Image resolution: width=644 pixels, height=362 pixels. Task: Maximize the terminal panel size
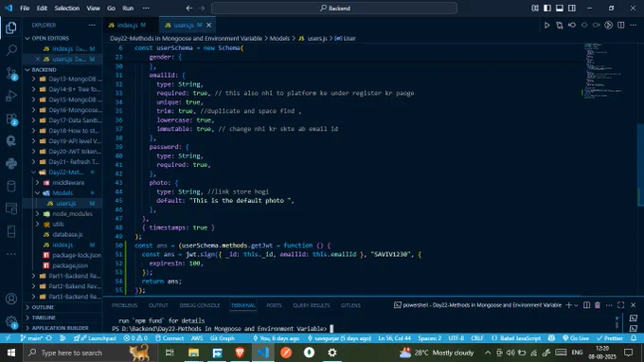(x=621, y=305)
